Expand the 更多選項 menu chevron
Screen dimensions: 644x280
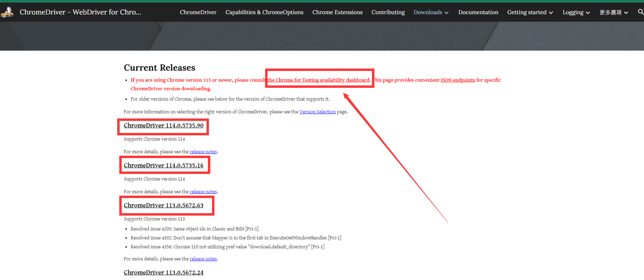tap(626, 13)
